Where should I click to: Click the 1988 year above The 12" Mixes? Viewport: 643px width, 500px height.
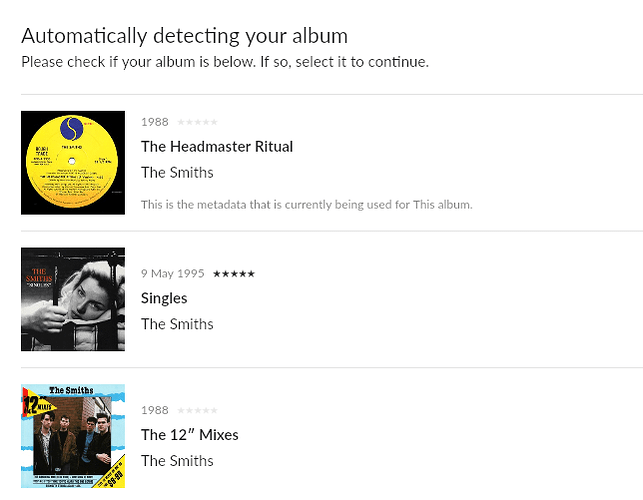pyautogui.click(x=155, y=410)
